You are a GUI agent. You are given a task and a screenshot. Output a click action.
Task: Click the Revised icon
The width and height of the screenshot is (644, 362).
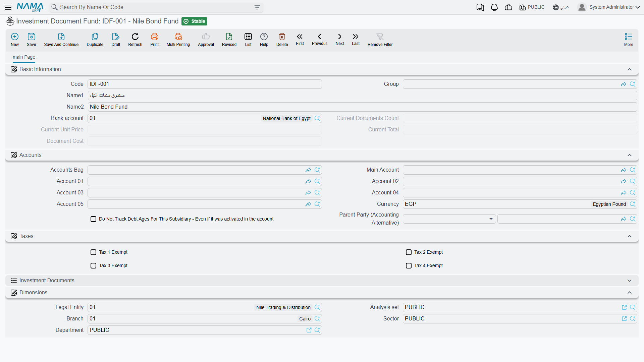point(229,37)
